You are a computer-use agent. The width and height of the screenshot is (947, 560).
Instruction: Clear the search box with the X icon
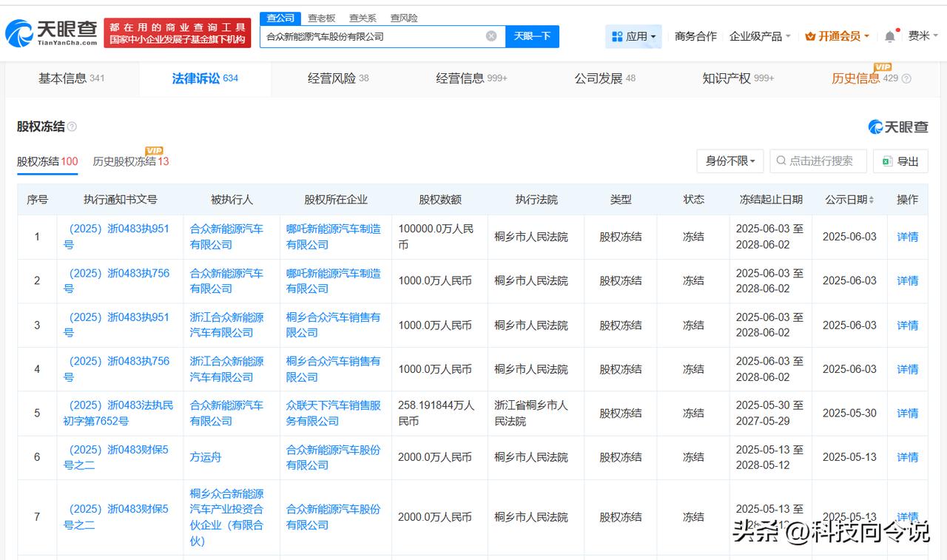(491, 36)
